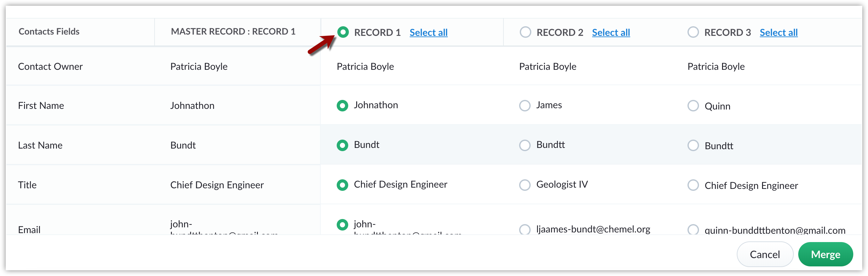Viewport: 868px width, 276px height.
Task: Choose first name Quinn
Action: tap(693, 106)
